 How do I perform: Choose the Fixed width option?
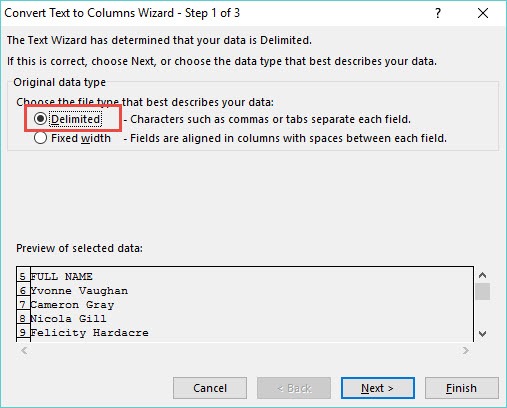(x=40, y=138)
